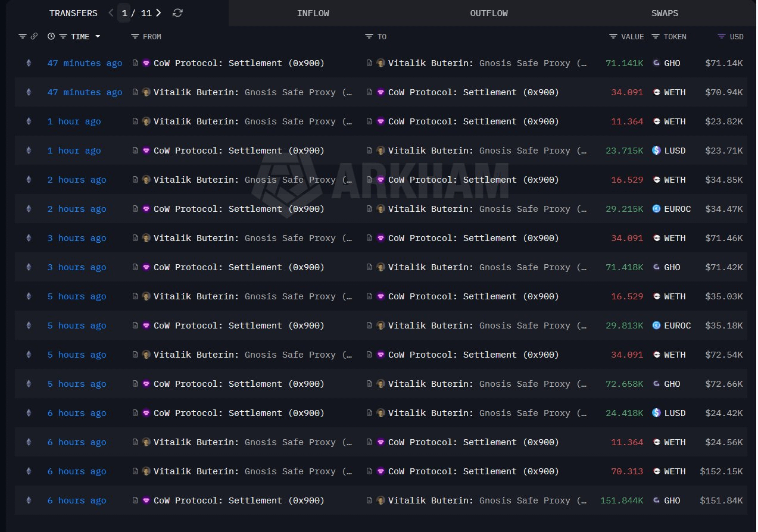The image size is (758, 532).
Task: Switch to the INFLOW tab
Action: coord(313,13)
